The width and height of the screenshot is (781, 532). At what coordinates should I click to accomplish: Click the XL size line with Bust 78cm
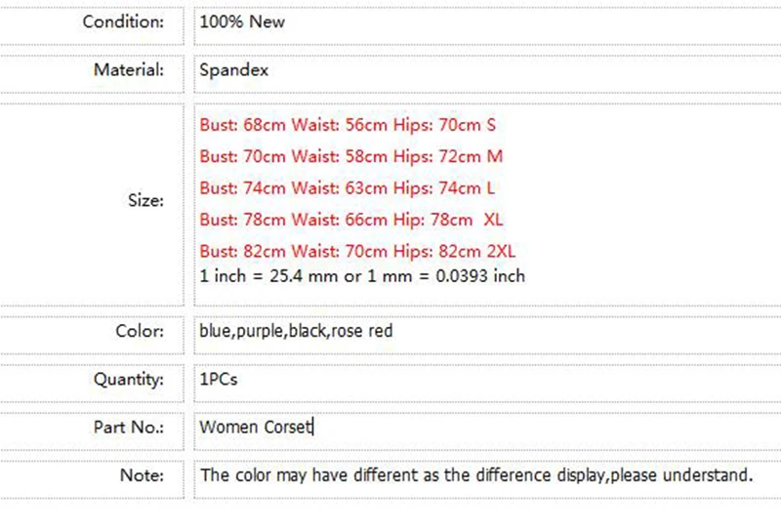click(351, 220)
